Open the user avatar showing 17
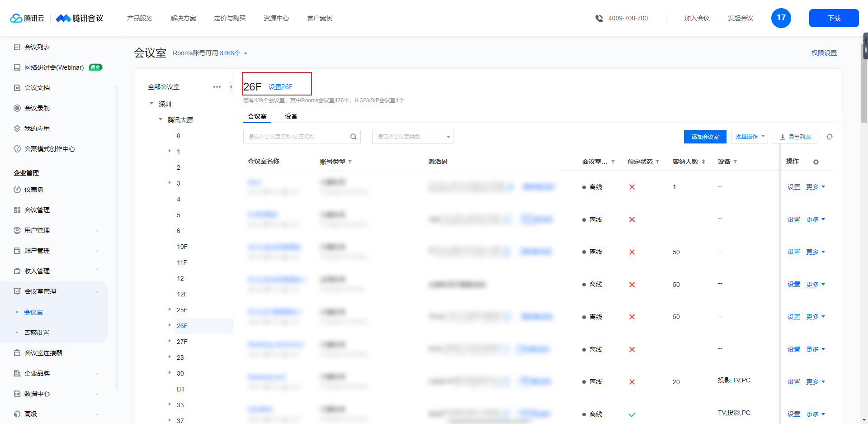This screenshot has width=868, height=424. tap(781, 18)
